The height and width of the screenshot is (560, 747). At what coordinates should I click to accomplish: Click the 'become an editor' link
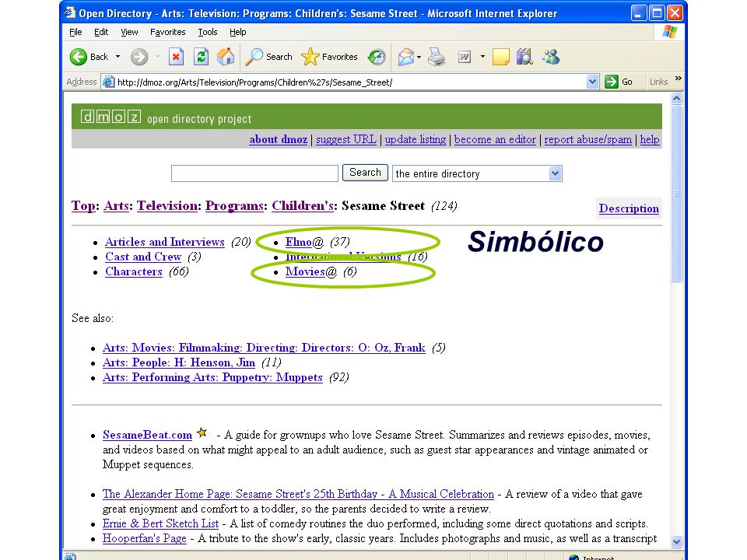pyautogui.click(x=496, y=139)
